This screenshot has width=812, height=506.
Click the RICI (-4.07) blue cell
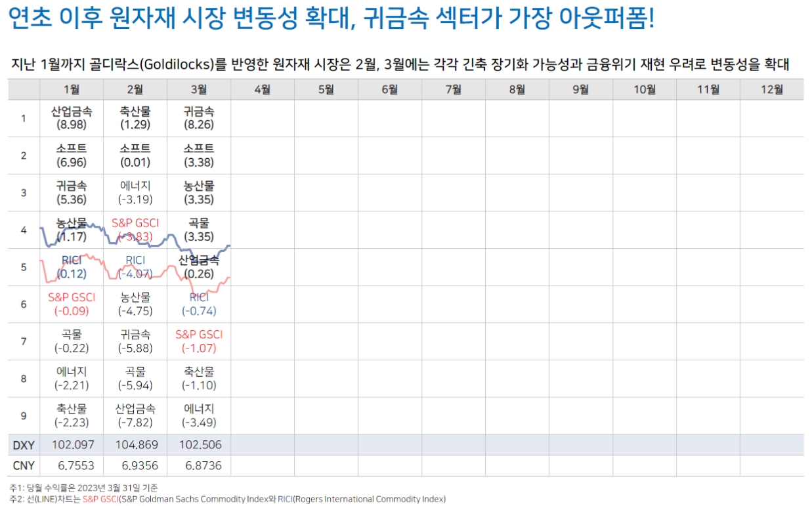click(134, 265)
